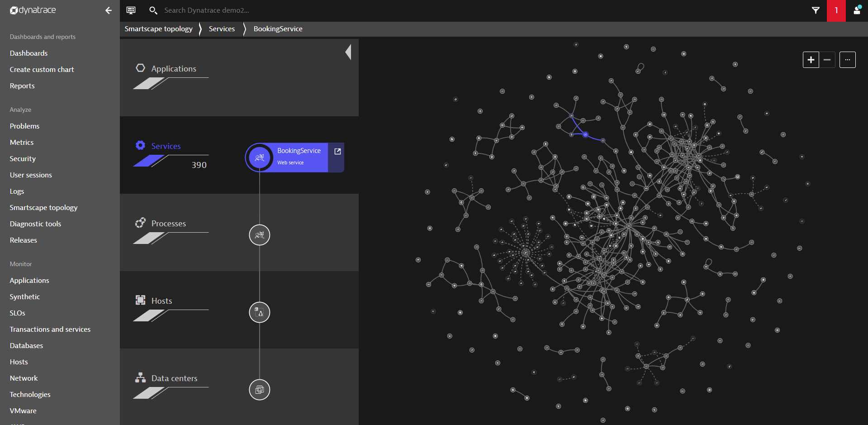The image size is (868, 425).
Task: Click the process node in Processes layer
Action: (260, 235)
